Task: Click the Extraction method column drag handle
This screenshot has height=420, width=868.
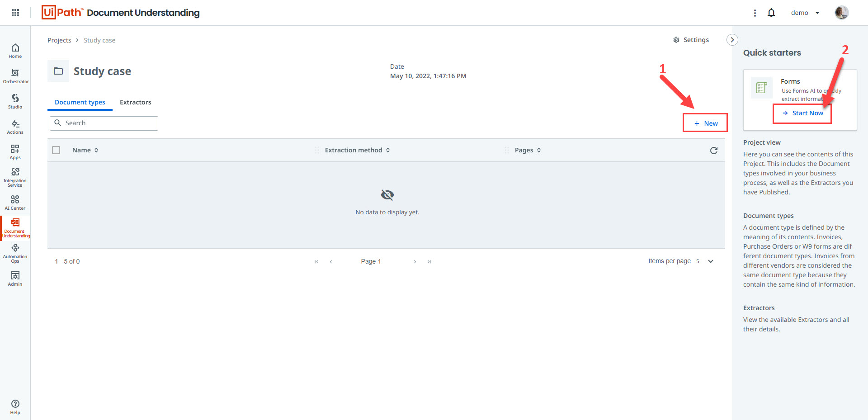Action: [x=317, y=150]
